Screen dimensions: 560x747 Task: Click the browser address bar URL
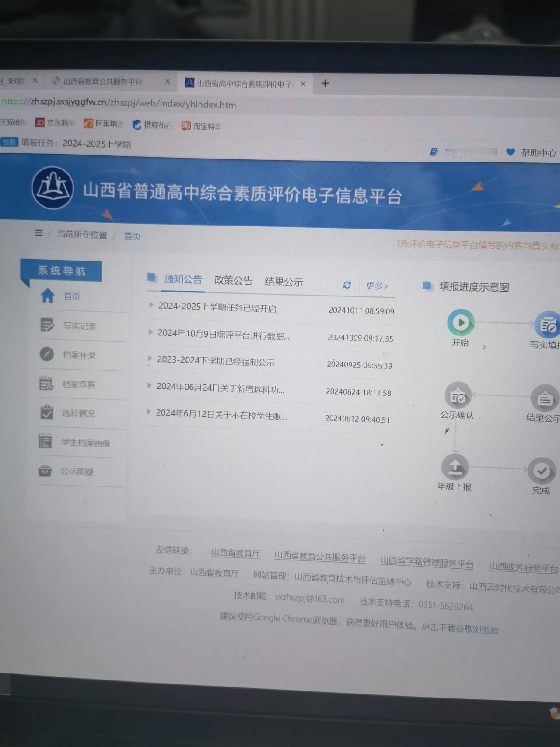[x=119, y=103]
